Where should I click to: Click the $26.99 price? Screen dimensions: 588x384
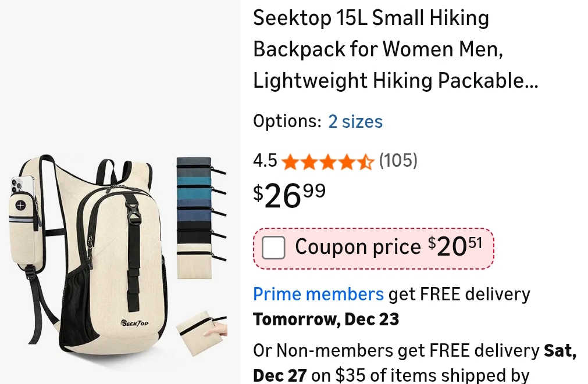pos(289,196)
